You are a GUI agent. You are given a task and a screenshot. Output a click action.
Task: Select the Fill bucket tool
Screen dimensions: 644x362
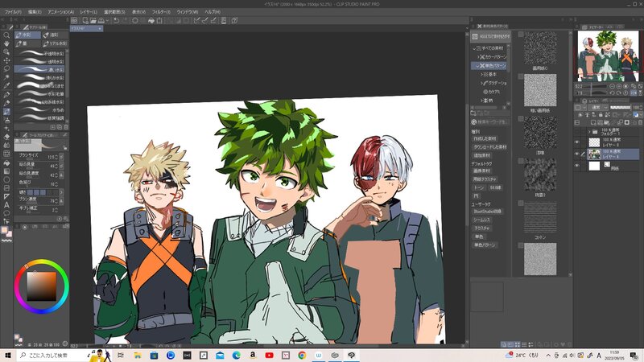[x=6, y=162]
